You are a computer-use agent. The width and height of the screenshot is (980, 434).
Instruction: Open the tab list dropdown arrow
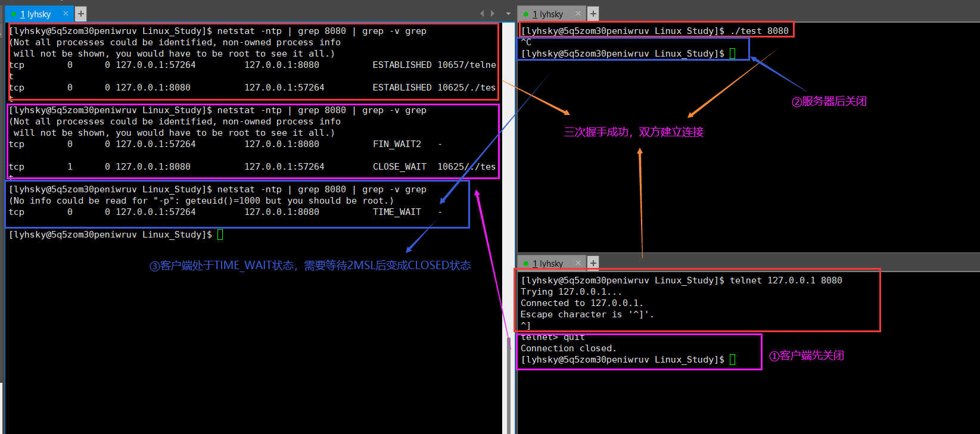(508, 14)
